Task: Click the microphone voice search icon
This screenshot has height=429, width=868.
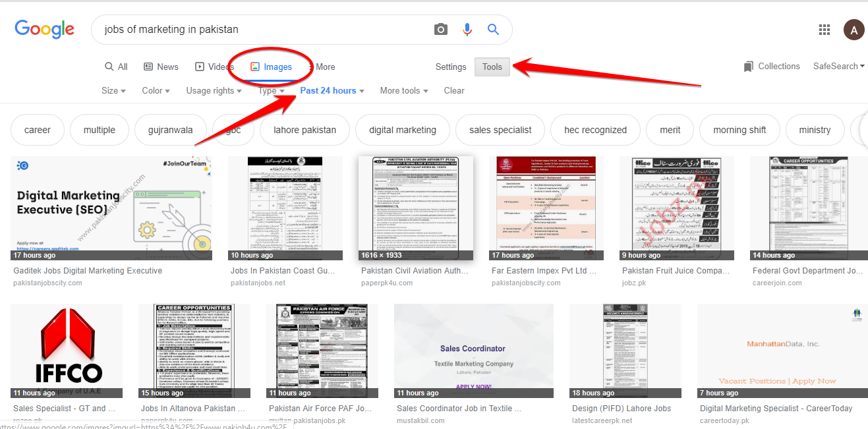Action: (467, 29)
